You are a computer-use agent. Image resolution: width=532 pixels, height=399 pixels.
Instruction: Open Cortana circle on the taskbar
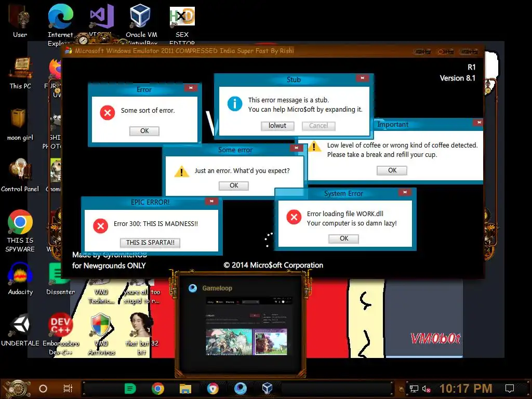tap(43, 389)
